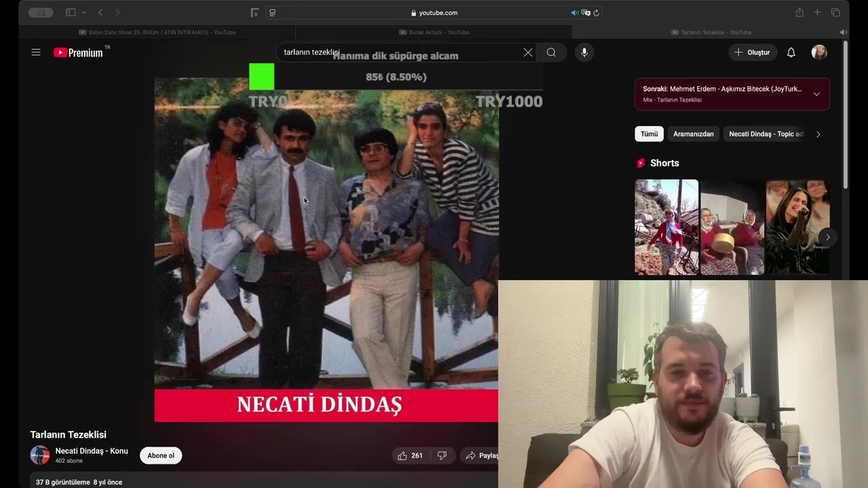Viewport: 868px width, 488px height.
Task: Clear the search text with the X
Action: [x=528, y=52]
